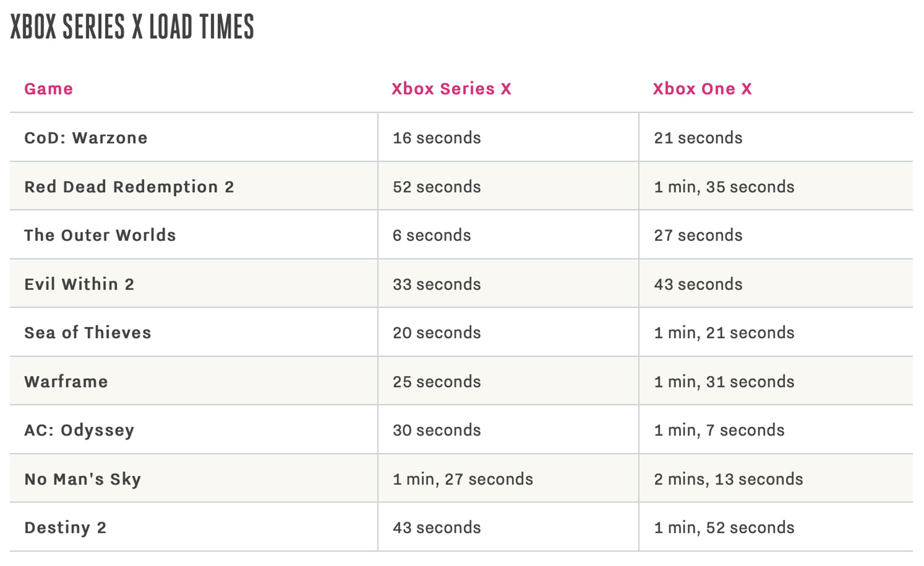The width and height of the screenshot is (924, 566).
Task: Select 'The Outer Worlds' game name
Action: point(100,236)
